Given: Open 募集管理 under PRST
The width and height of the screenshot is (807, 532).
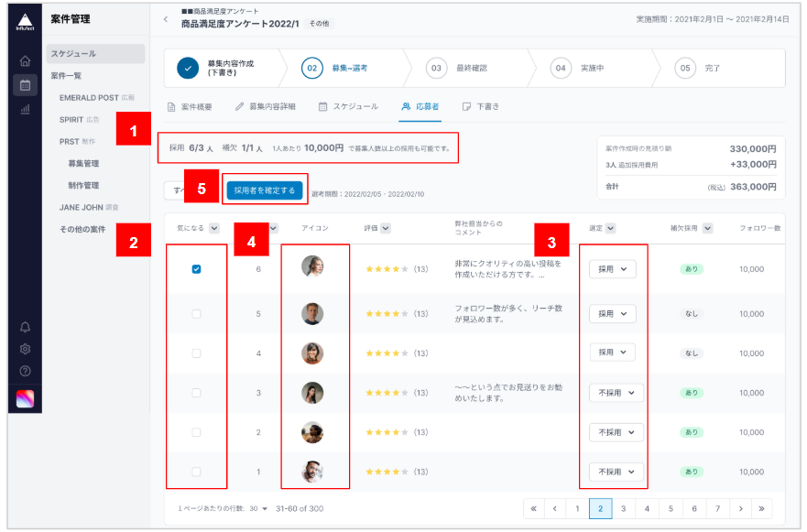Looking at the screenshot, I should tap(83, 164).
